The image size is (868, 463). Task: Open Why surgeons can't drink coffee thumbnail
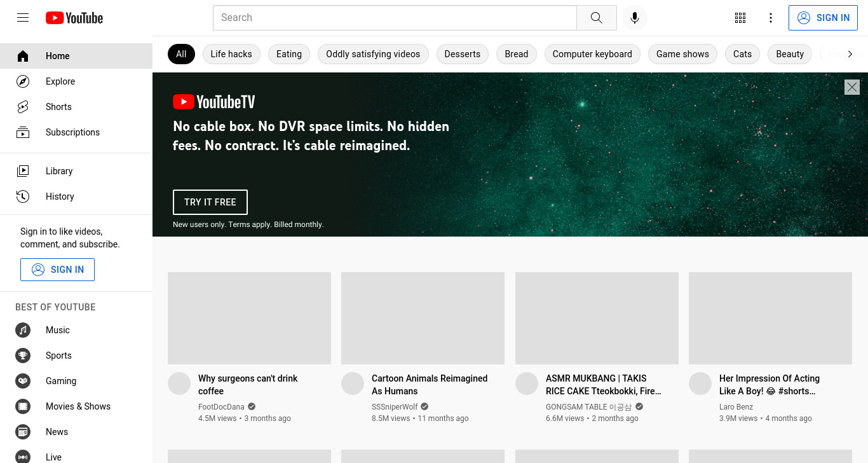249,318
